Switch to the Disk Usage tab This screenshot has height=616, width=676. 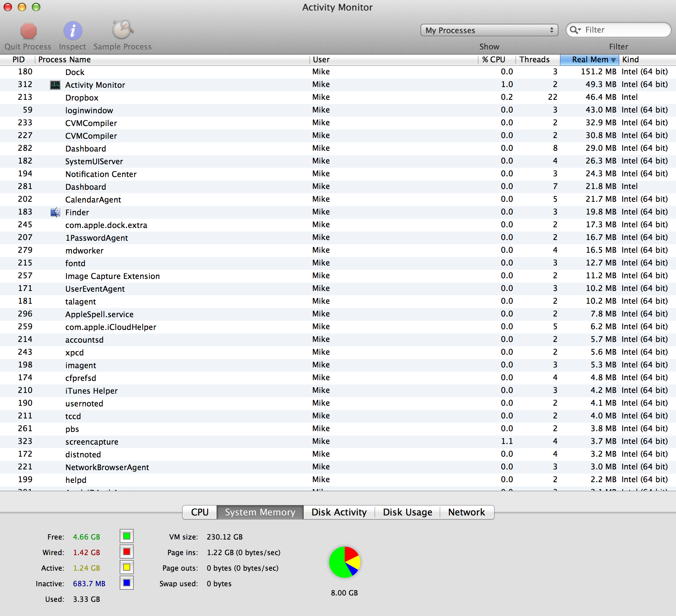(407, 512)
